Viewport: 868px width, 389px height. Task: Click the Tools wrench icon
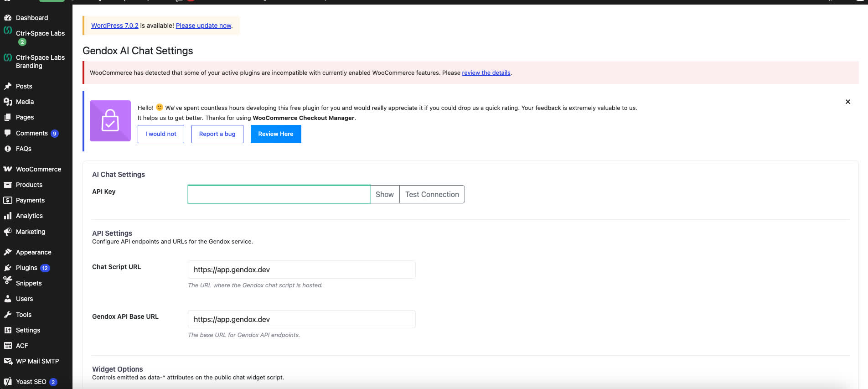(8, 315)
